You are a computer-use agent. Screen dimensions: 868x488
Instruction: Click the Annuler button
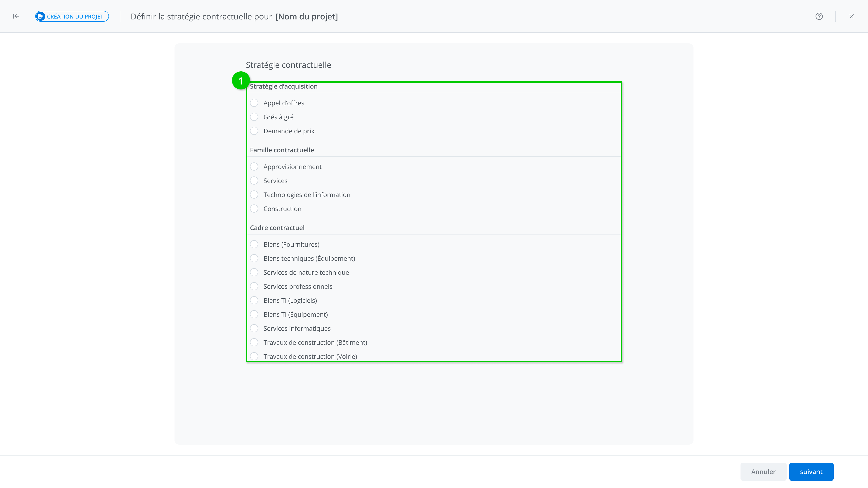click(763, 472)
